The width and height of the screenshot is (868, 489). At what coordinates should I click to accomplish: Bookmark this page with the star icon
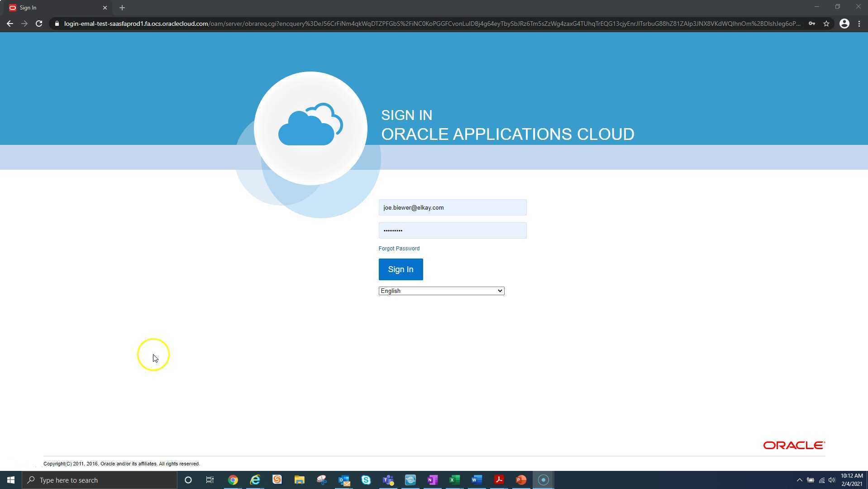(826, 24)
